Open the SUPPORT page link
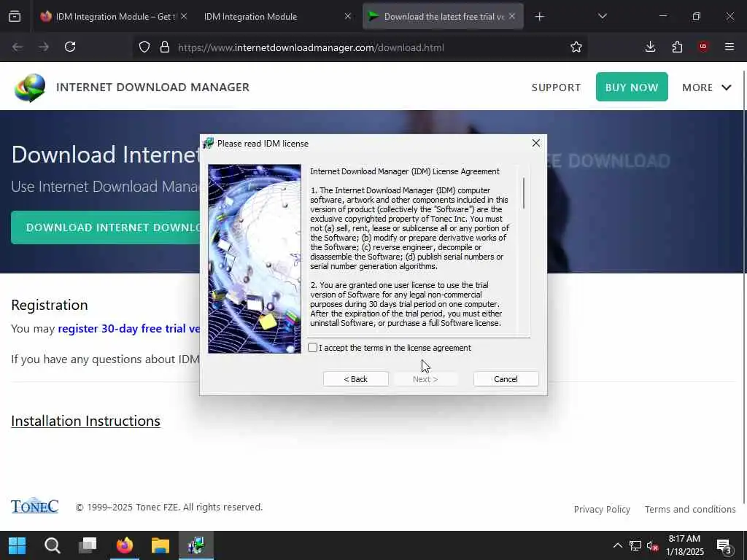The width and height of the screenshot is (747, 560). click(556, 87)
